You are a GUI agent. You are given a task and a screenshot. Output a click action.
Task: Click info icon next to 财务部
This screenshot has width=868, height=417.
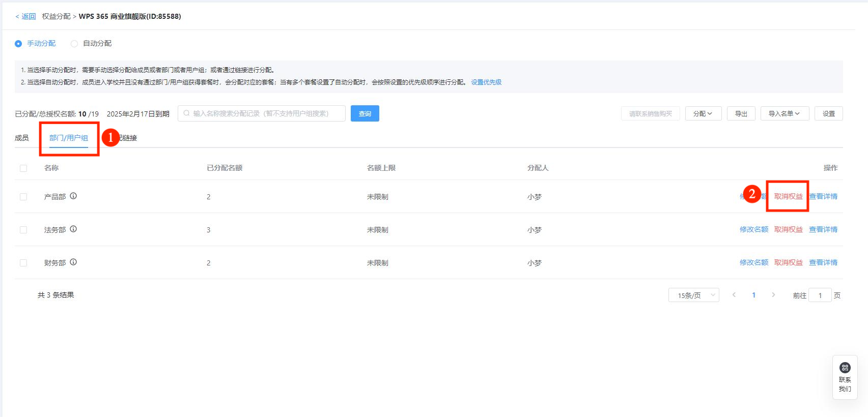pyautogui.click(x=73, y=262)
